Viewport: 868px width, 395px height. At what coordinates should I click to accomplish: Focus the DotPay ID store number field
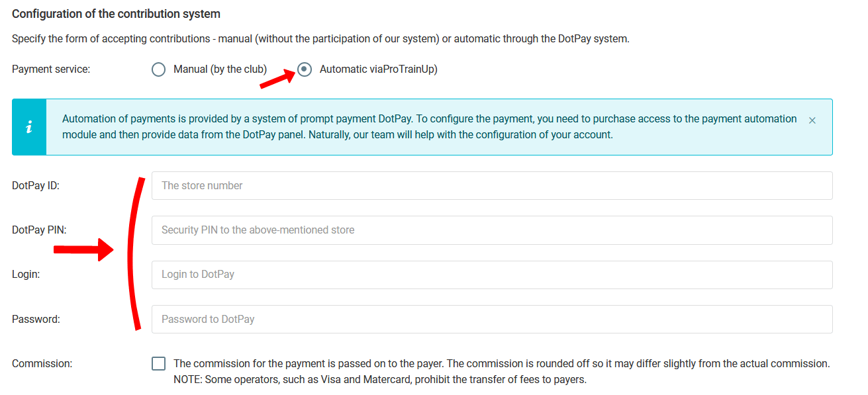point(491,186)
